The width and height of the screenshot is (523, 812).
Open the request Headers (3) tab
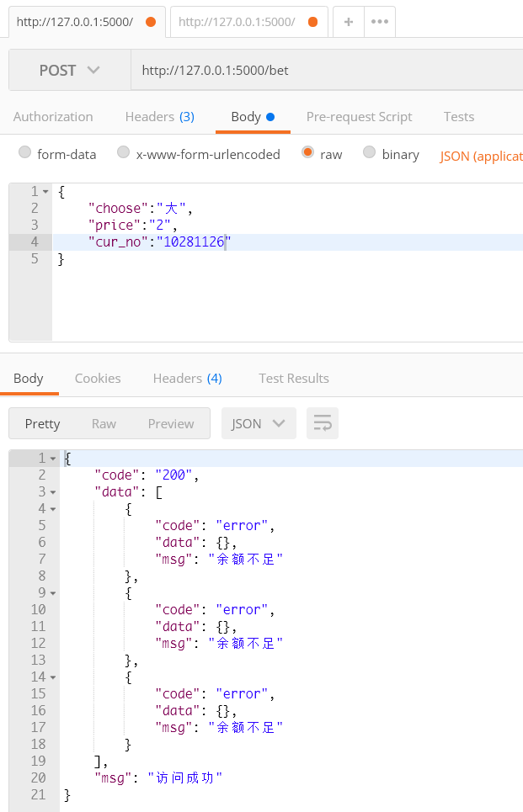[x=159, y=117]
